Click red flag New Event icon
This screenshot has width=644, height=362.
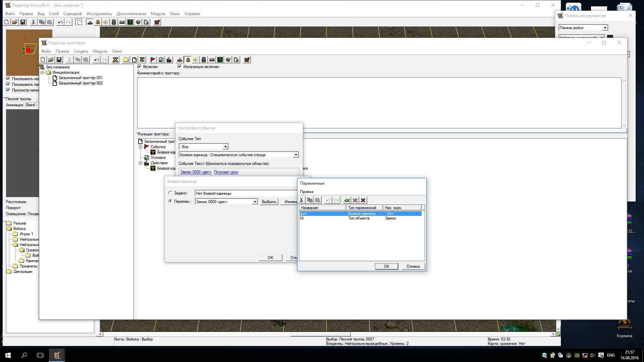[x=153, y=60]
